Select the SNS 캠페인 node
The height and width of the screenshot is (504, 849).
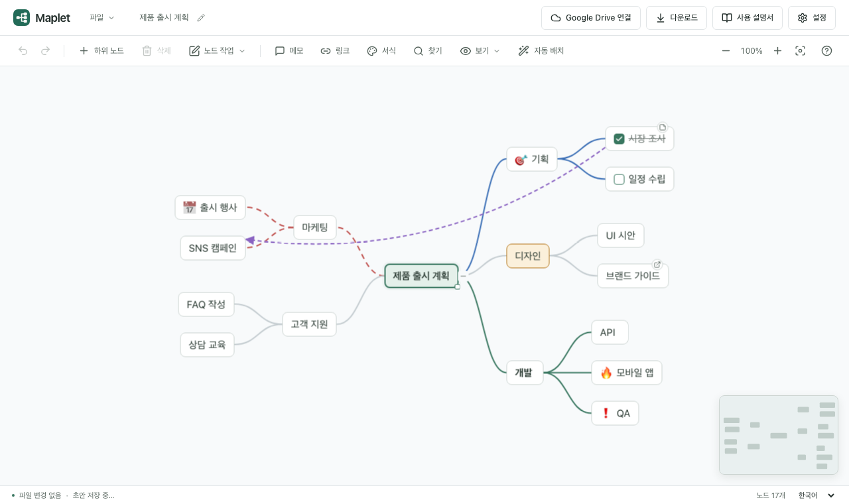(213, 248)
